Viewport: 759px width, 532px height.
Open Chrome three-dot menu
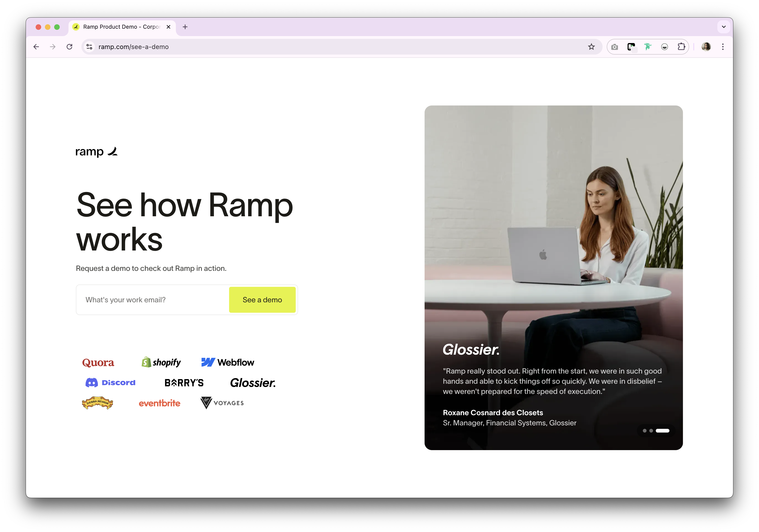(723, 47)
